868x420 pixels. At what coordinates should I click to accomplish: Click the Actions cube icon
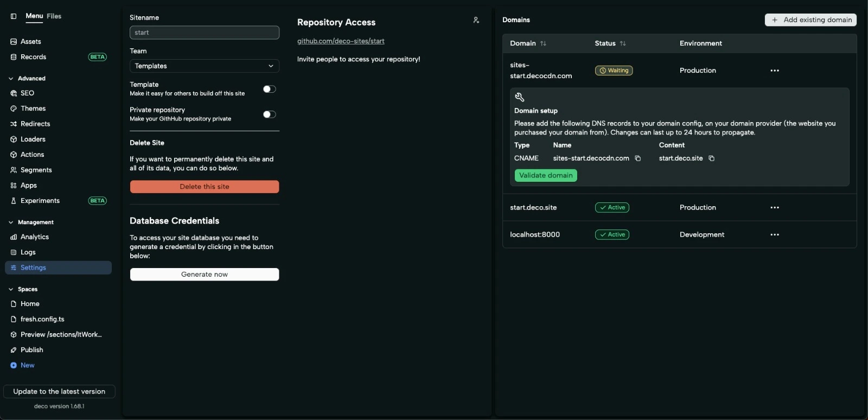[x=14, y=155]
